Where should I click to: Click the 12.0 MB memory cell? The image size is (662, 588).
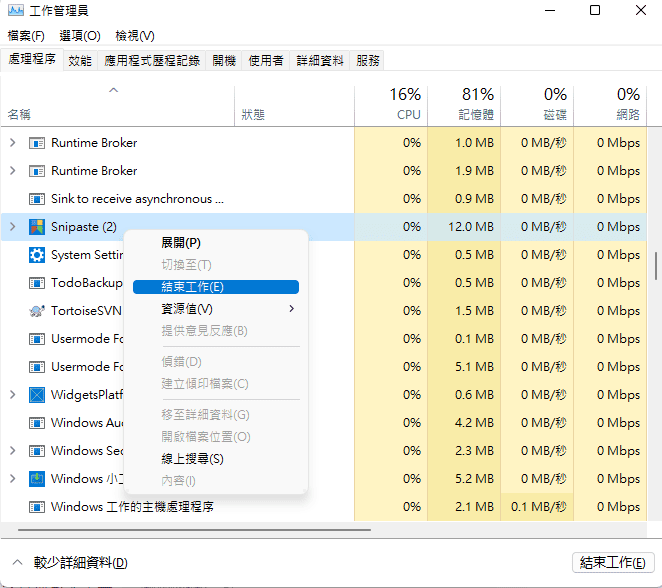point(464,227)
